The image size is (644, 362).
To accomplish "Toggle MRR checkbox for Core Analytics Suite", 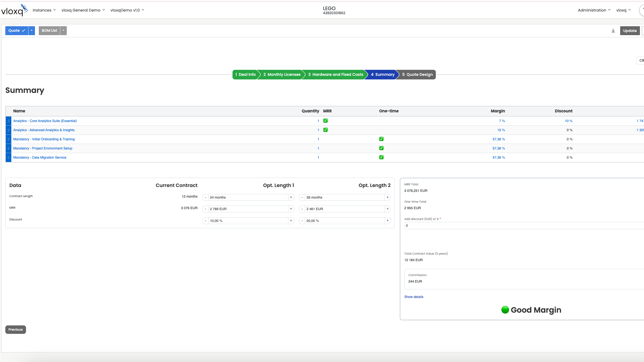I will [325, 121].
